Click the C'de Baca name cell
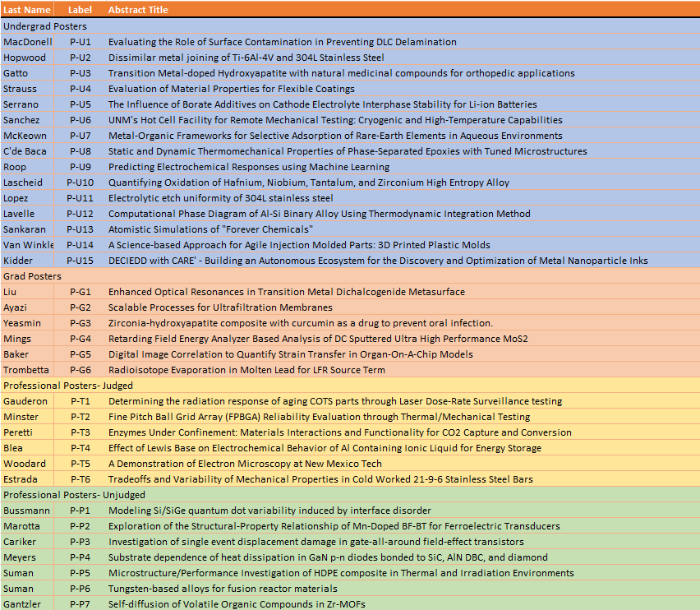700x610 pixels. (27, 151)
